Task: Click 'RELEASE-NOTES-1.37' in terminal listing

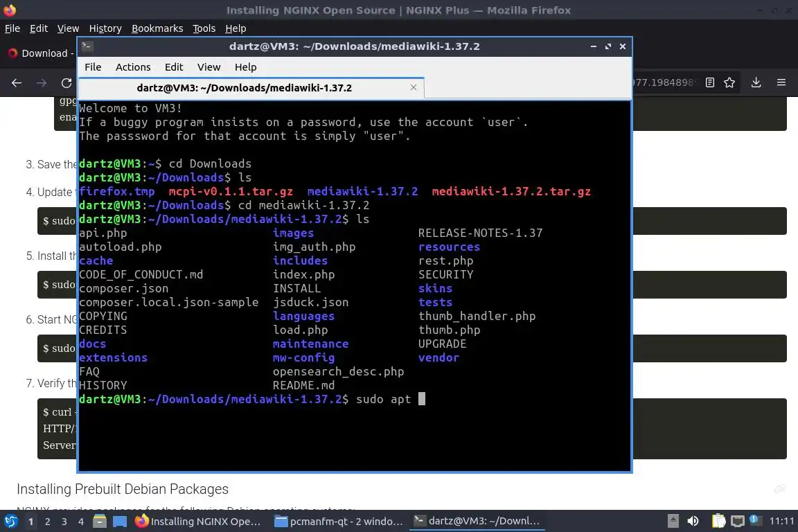Action: pyautogui.click(x=481, y=233)
